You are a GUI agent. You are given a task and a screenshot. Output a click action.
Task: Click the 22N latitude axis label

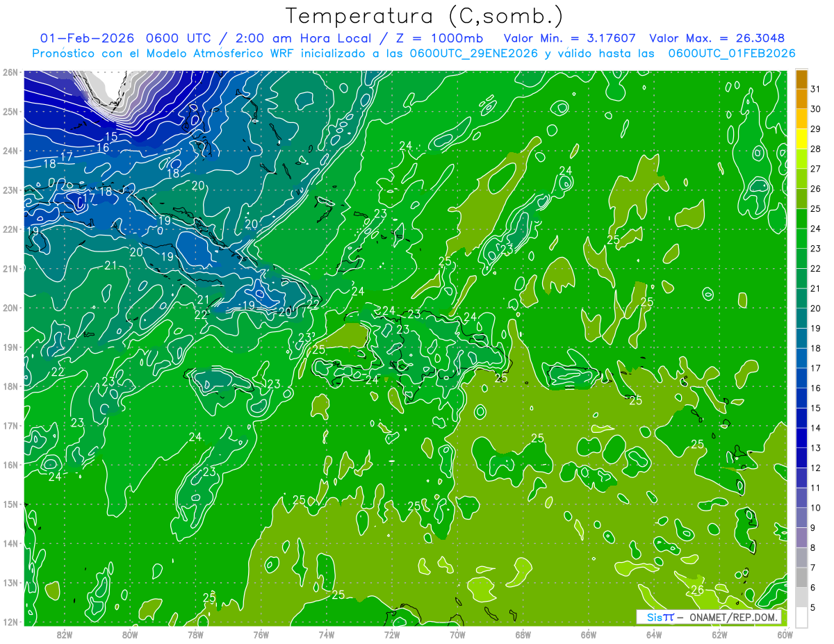tap(10, 229)
